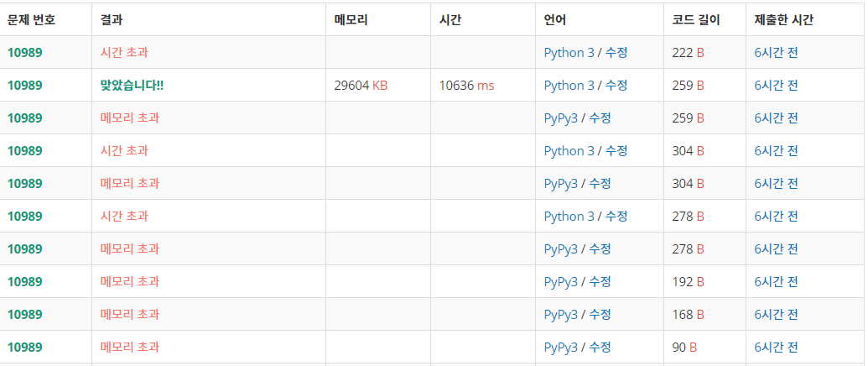Click the 코드 길이 column header

tap(696, 20)
